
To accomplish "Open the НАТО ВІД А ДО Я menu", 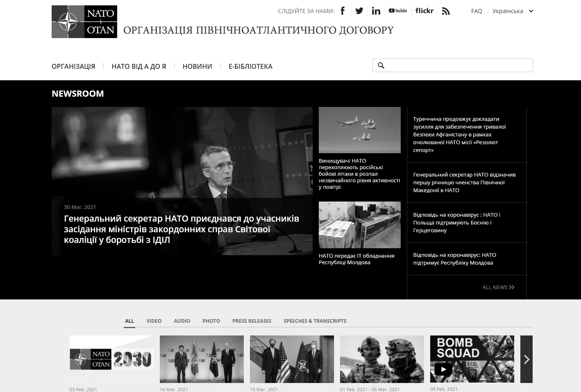I will 139,66.
